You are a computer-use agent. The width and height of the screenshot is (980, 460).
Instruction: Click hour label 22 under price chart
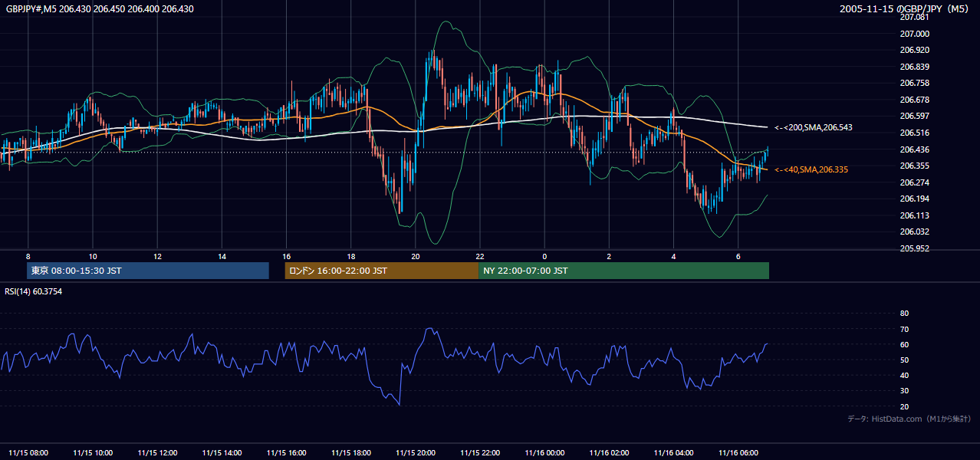(479, 256)
